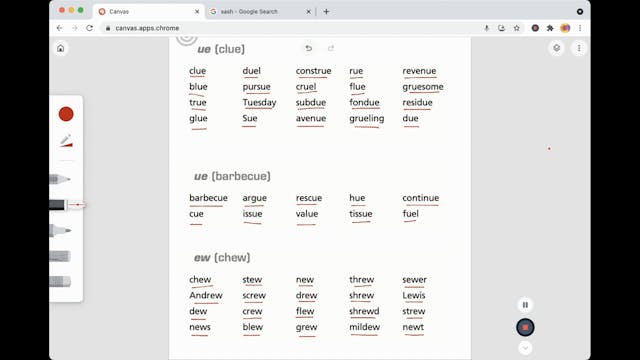Image resolution: width=640 pixels, height=360 pixels.
Task: Go to Canvas home
Action: tap(61, 49)
